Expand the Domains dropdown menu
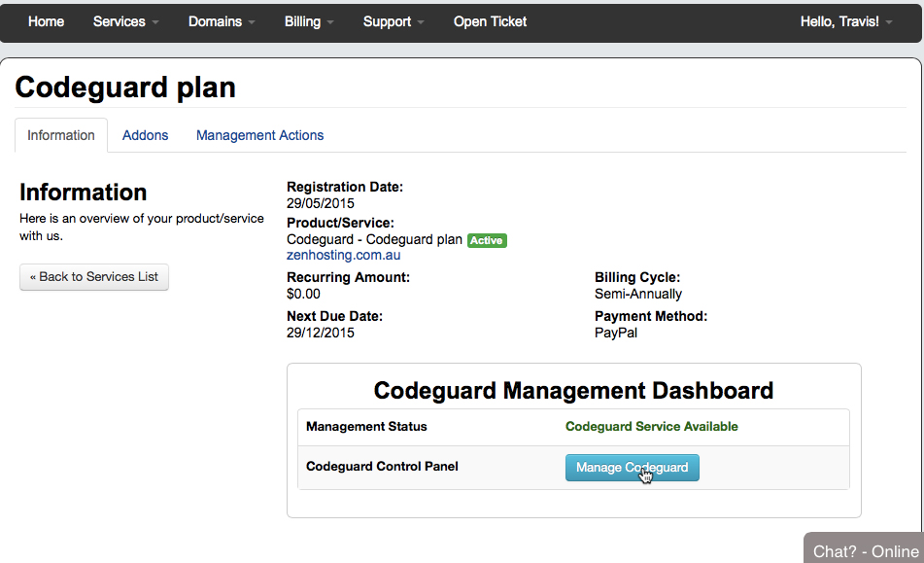The width and height of the screenshot is (924, 563). (221, 21)
